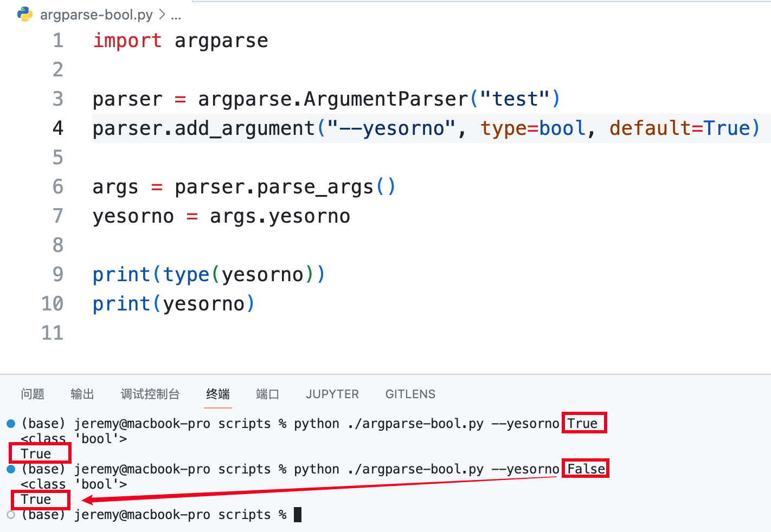Switch to the 问题 panel tab
Viewport: 771px width, 532px height.
click(33, 394)
